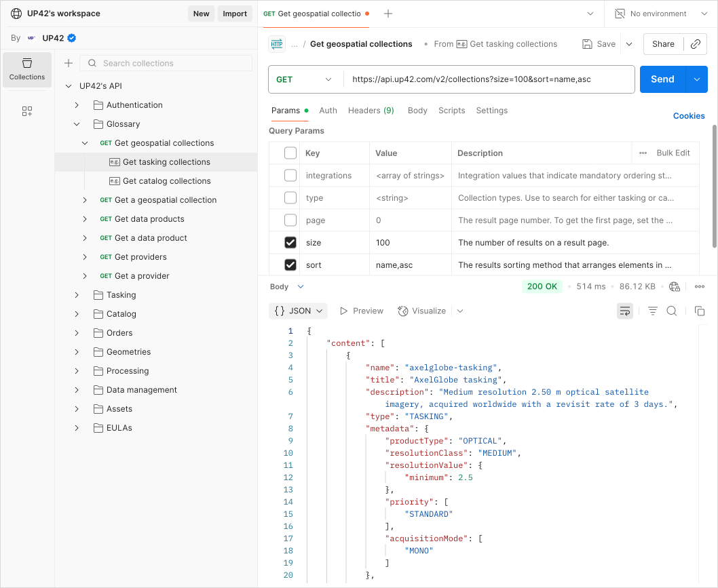Click the Bulk Edit three-dots options icon
This screenshot has height=588, width=718.
(643, 153)
